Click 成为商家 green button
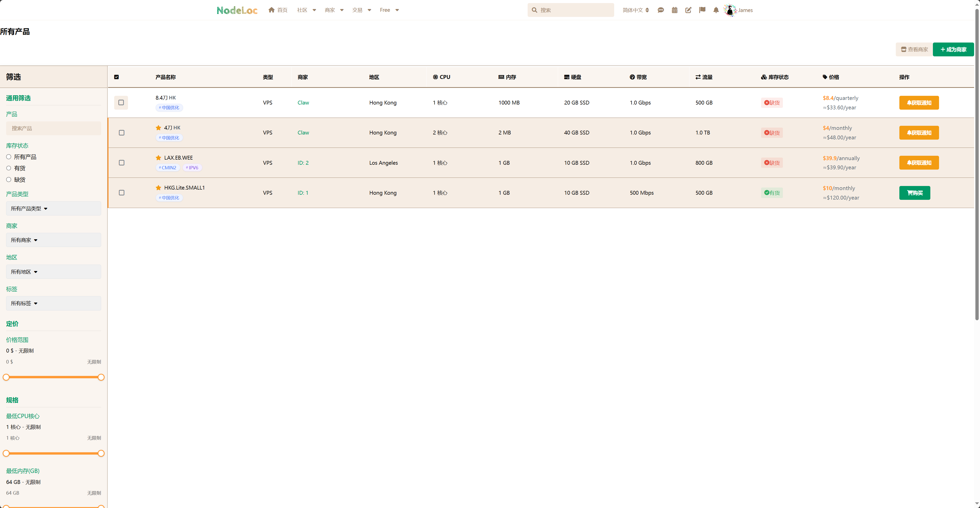The width and height of the screenshot is (980, 508). pos(953,49)
